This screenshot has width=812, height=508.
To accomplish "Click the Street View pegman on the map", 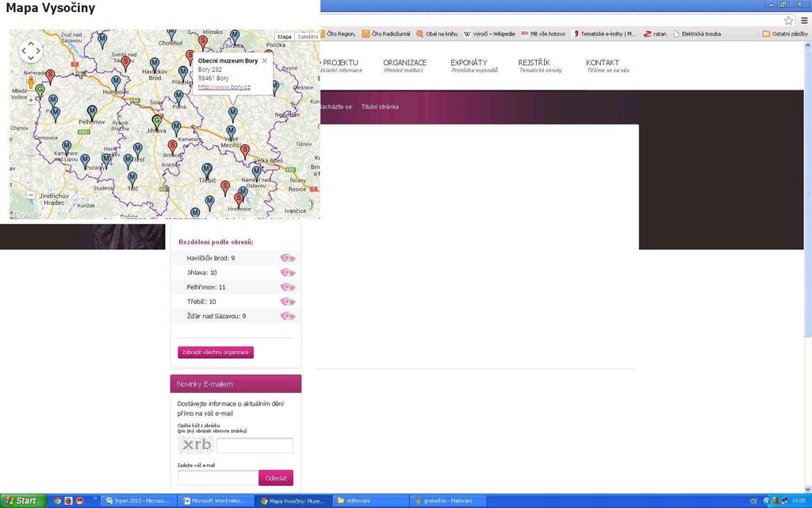I will [31, 83].
